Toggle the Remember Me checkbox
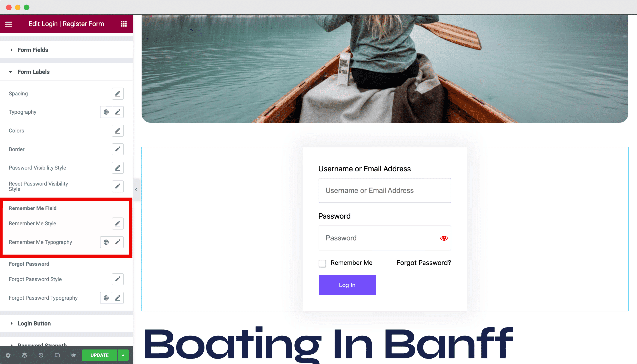 click(322, 263)
